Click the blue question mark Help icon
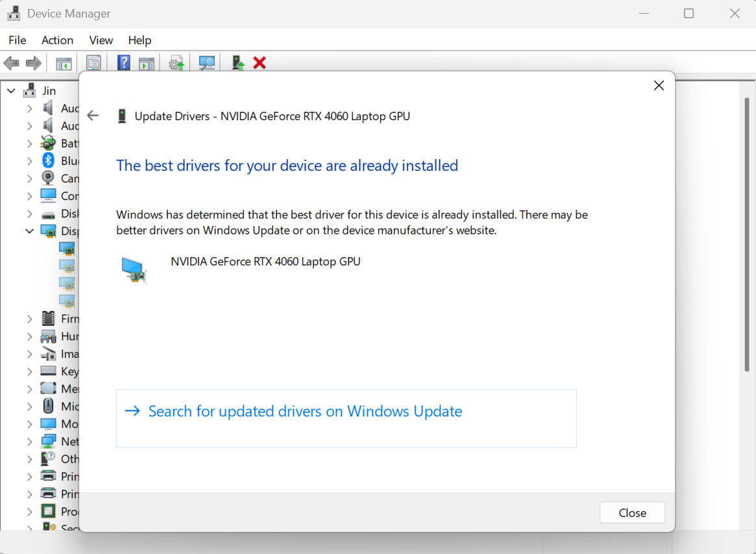The width and height of the screenshot is (756, 554). [x=124, y=63]
